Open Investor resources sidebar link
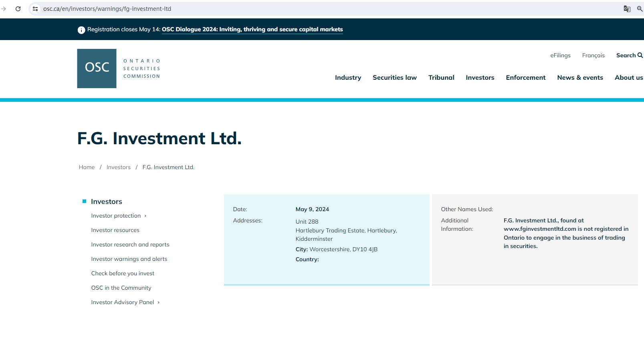The width and height of the screenshot is (644, 339). (115, 230)
